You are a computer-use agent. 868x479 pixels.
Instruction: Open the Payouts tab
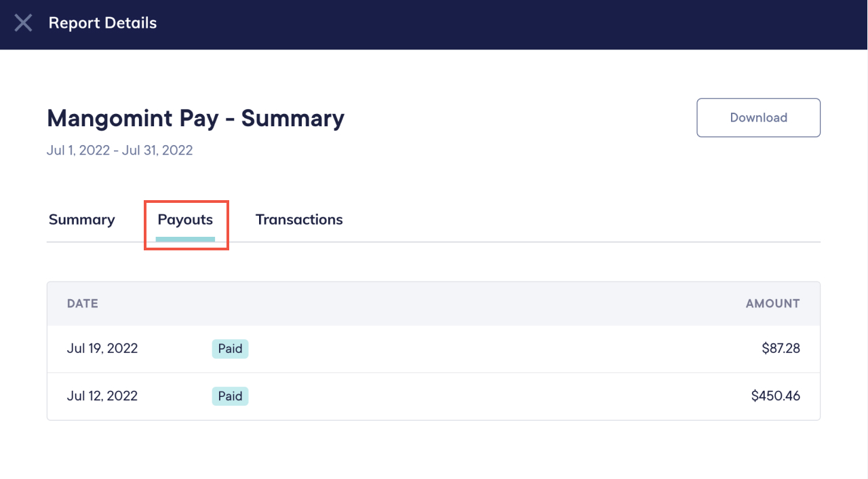[x=185, y=219]
